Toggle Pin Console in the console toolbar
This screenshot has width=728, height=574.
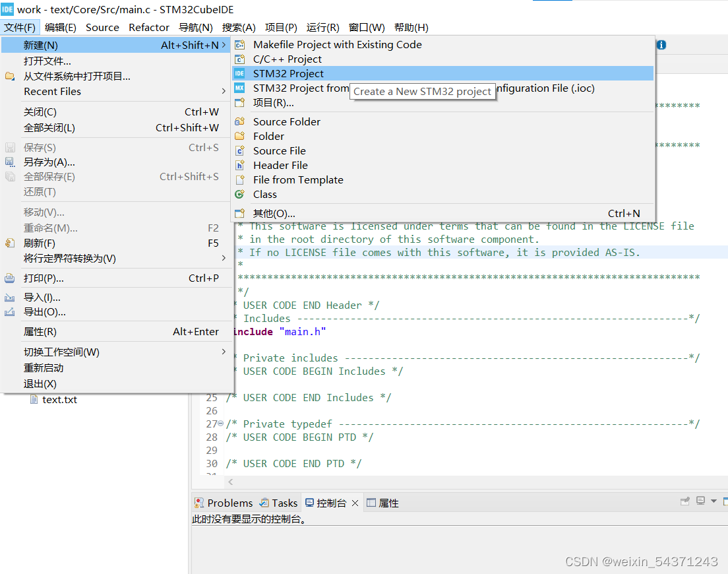coord(684,501)
